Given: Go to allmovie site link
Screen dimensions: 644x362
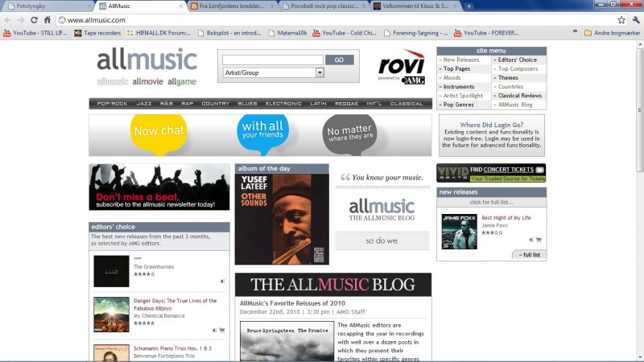Looking at the screenshot, I should click(x=147, y=82).
